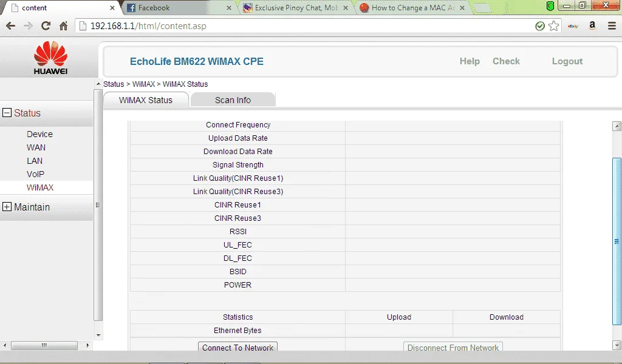
Task: Click the sidebar scroll left arrow
Action: (5, 345)
